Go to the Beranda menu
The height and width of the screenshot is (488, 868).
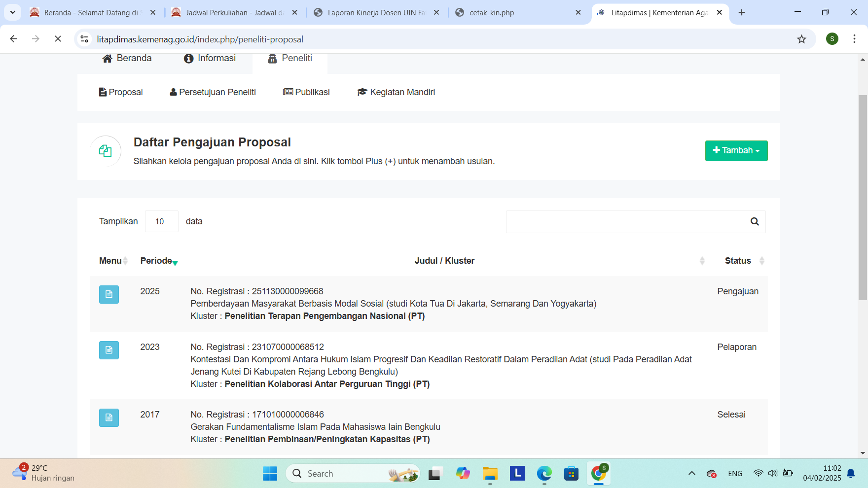(127, 58)
